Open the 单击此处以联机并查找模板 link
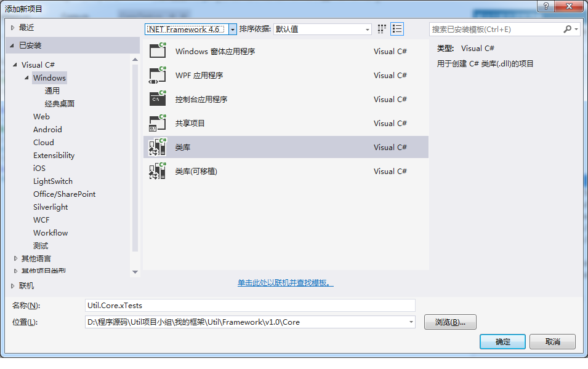This screenshot has height=369, width=588. (285, 283)
